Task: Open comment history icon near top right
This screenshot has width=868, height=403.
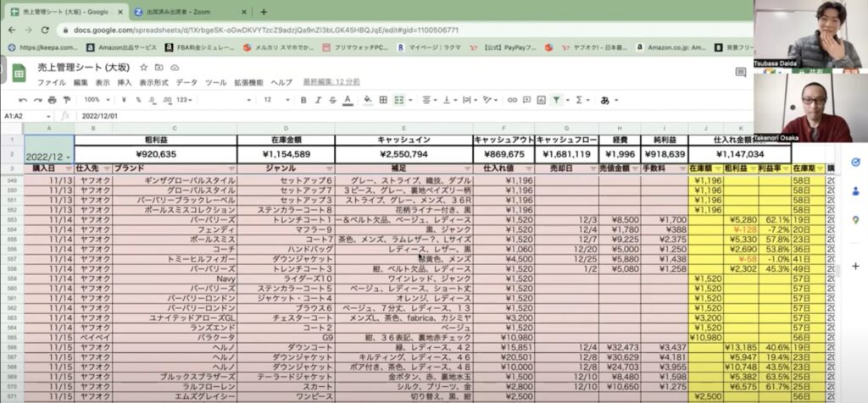Action: click(x=740, y=72)
